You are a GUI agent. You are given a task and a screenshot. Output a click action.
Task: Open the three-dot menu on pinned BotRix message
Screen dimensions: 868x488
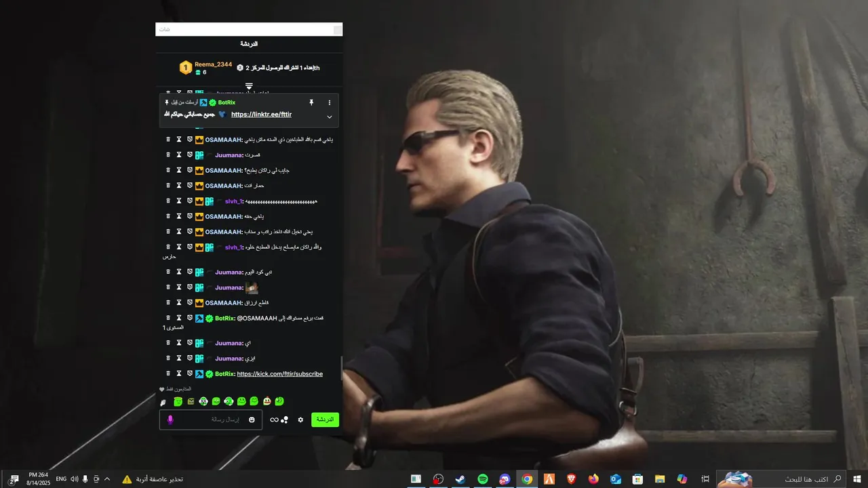(330, 102)
